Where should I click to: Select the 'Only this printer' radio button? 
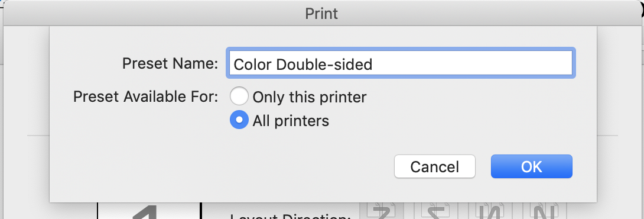(239, 96)
